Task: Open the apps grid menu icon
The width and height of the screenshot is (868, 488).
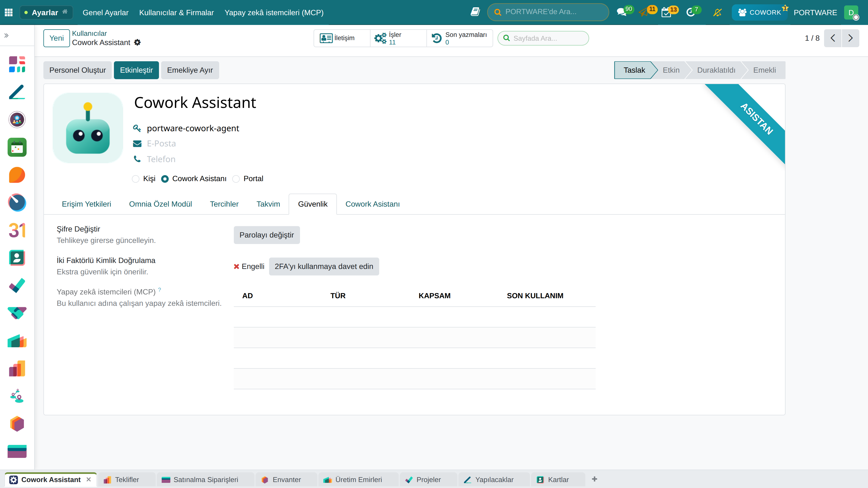Action: pos(9,12)
